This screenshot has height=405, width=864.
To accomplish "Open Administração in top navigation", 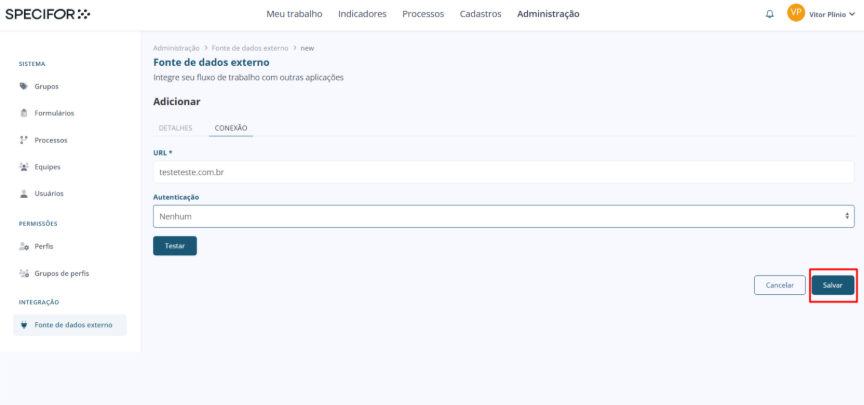I will (548, 14).
